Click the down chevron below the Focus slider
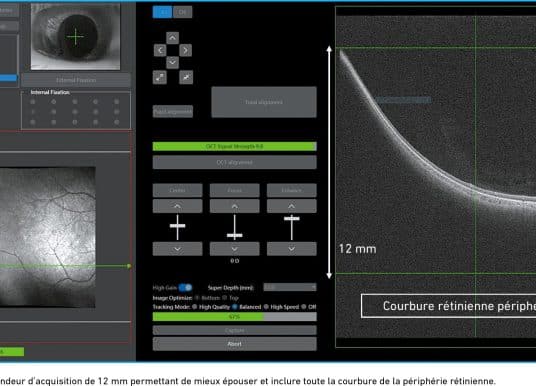This screenshot has width=536, height=386. point(234,249)
